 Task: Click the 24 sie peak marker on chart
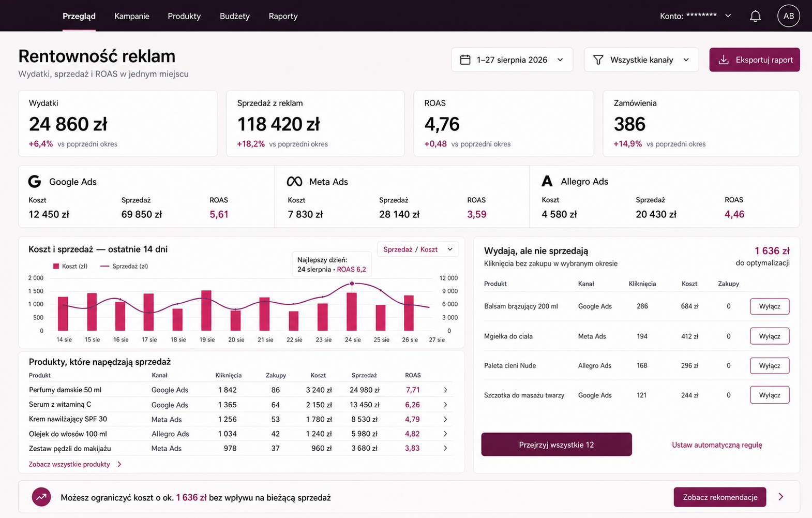(x=352, y=284)
